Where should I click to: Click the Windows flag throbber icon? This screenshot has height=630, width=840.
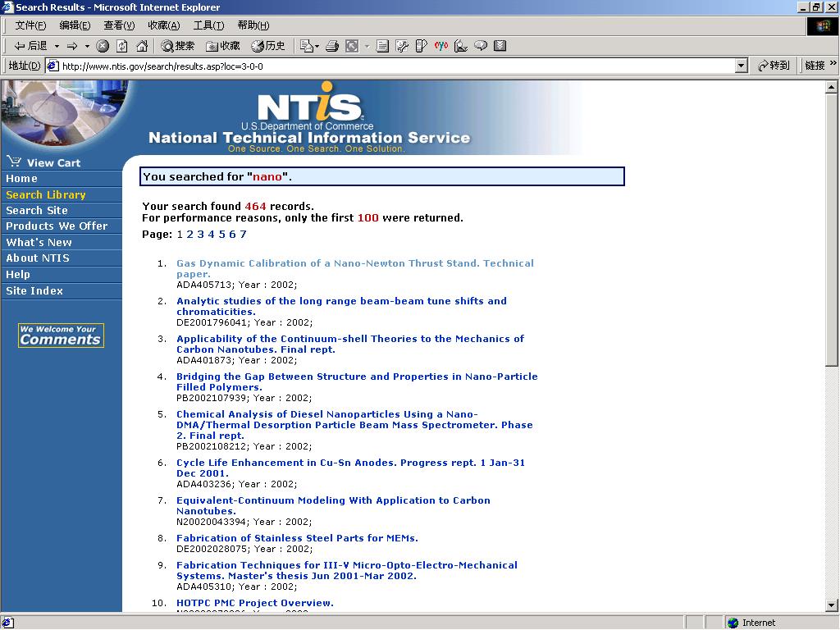tap(823, 26)
